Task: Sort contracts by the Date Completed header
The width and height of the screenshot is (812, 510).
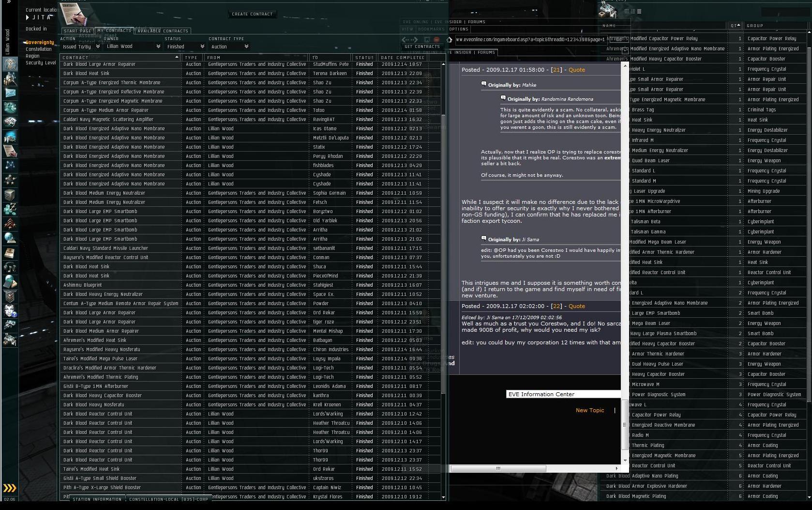Action: (403, 57)
